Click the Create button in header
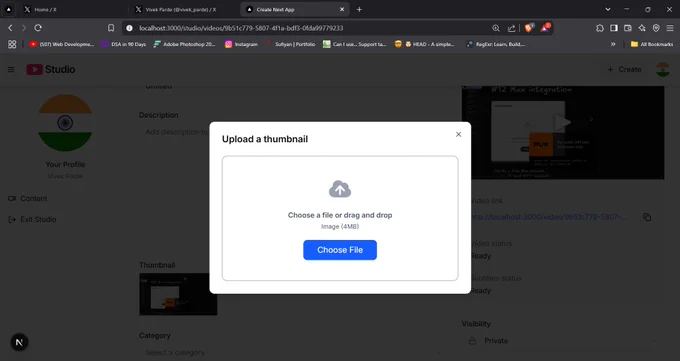Screen dimensions: 680x361 pos(624,69)
